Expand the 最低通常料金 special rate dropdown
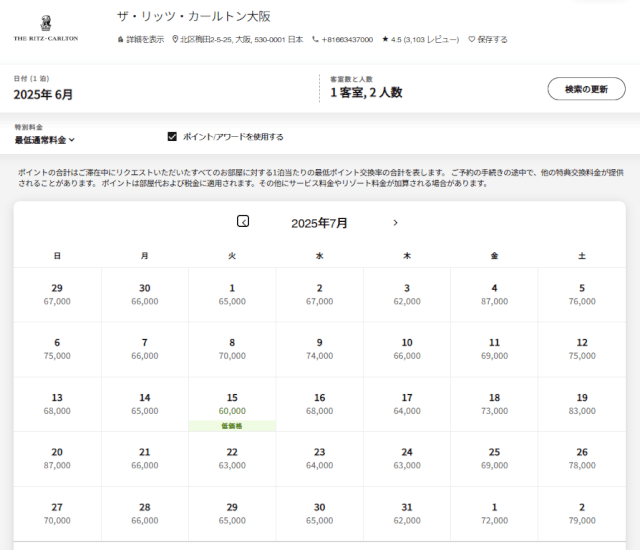The width and height of the screenshot is (640, 550). tap(44, 140)
